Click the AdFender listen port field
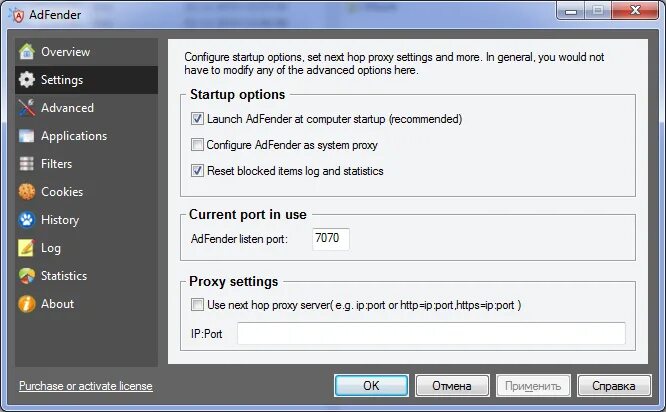Image resolution: width=666 pixels, height=412 pixels. 331,239
